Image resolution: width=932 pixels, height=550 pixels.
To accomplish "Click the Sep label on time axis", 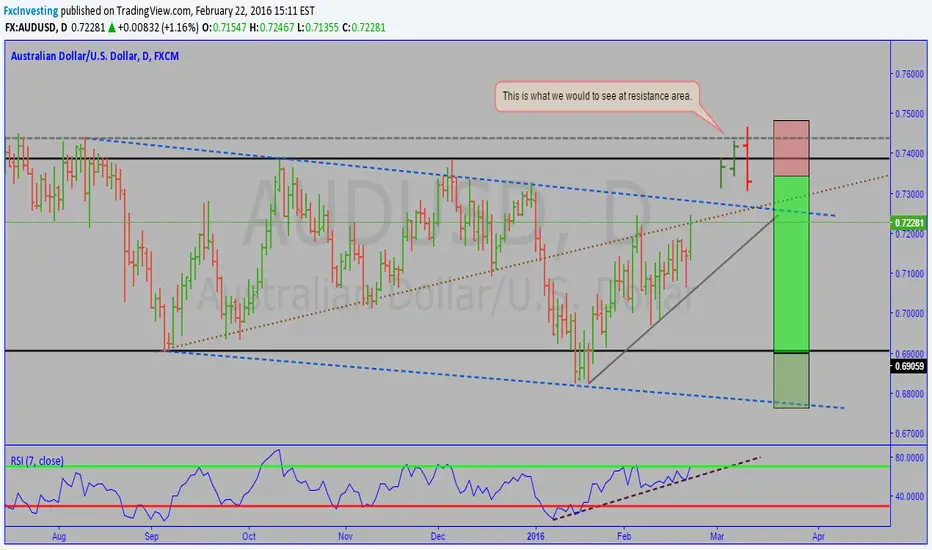I will click(x=152, y=536).
